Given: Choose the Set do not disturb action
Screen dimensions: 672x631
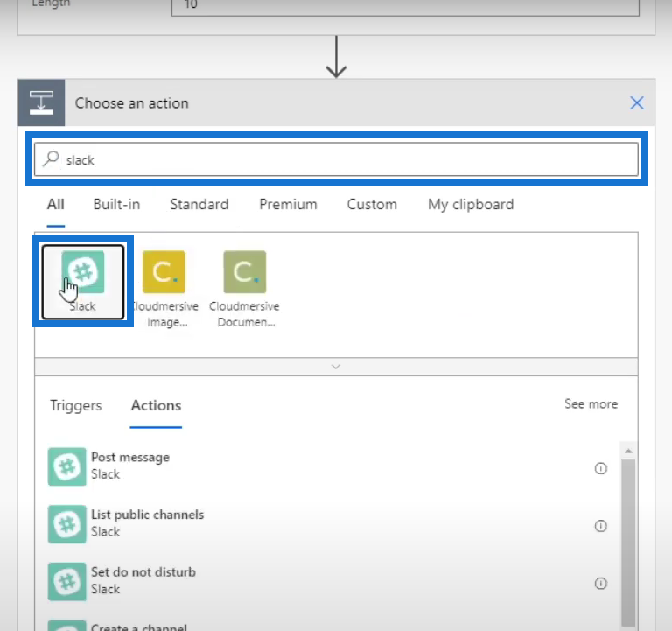Looking at the screenshot, I should pyautogui.click(x=328, y=581).
